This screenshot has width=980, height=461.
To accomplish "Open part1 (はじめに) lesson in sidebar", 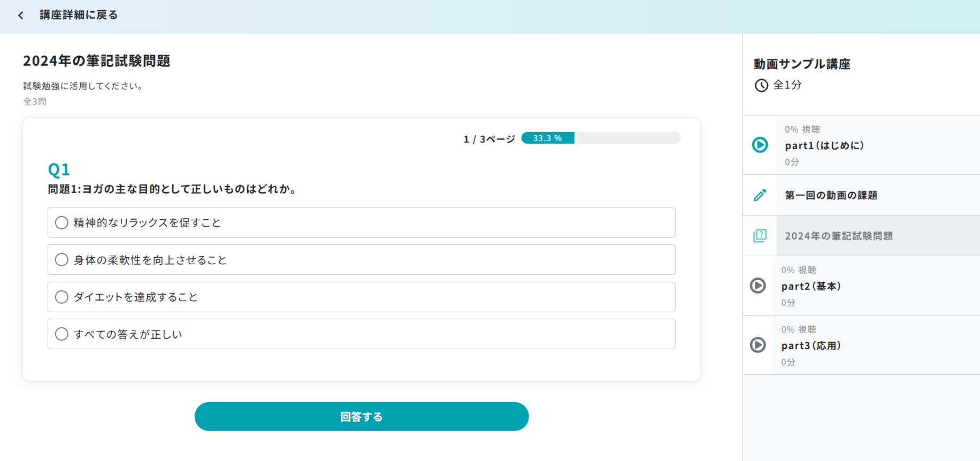I will [824, 145].
